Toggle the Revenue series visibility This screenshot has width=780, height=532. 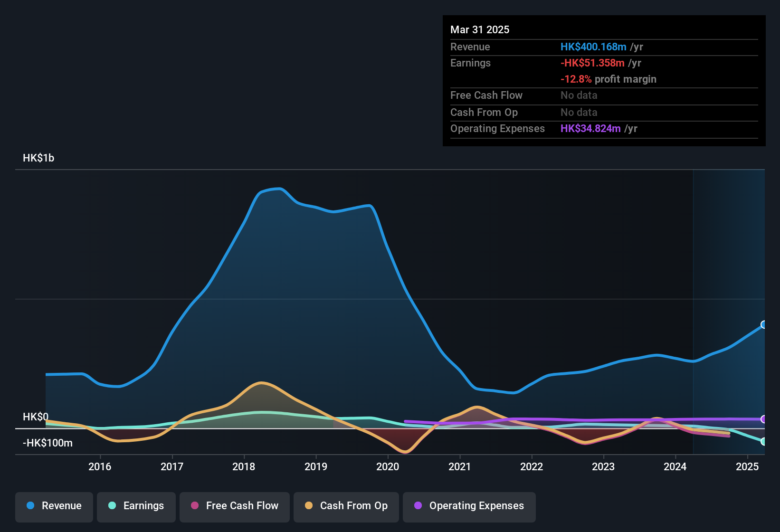click(54, 506)
